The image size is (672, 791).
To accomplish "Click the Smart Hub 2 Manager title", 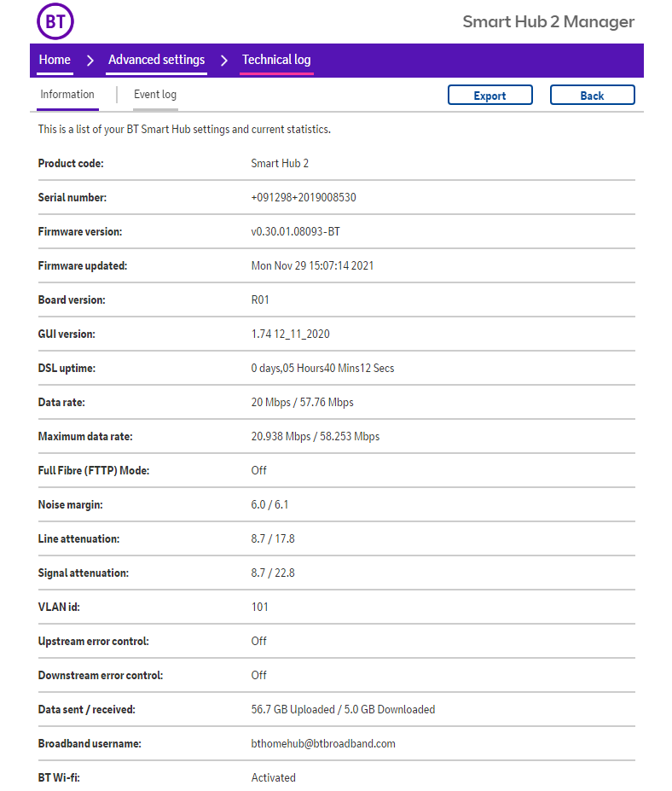I will click(x=548, y=21).
